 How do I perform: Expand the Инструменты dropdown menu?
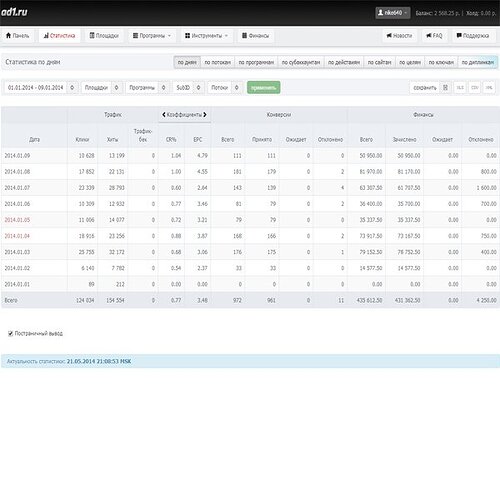207,35
